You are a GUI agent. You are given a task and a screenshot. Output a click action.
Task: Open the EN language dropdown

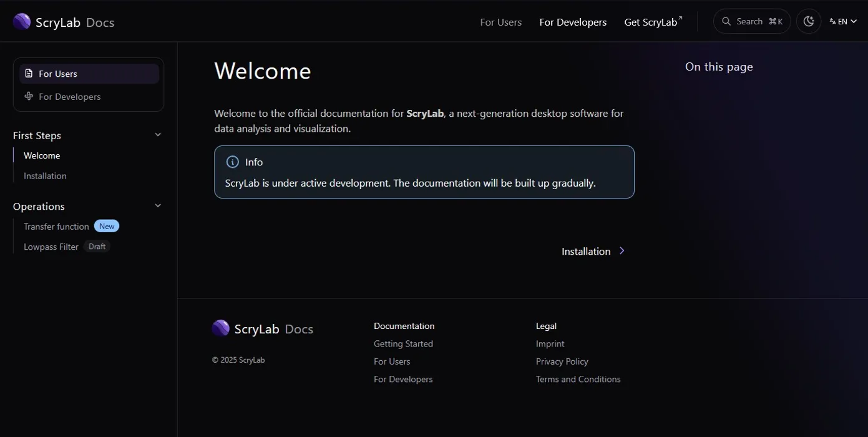[842, 21]
